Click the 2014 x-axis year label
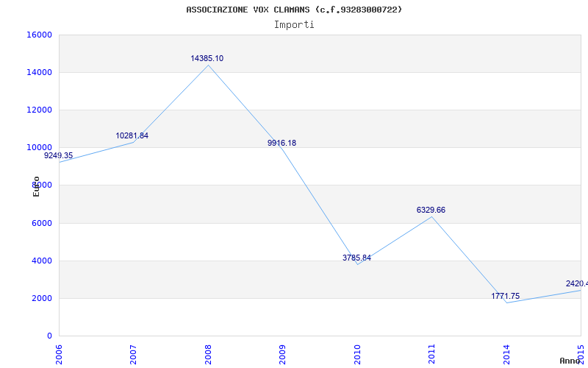The height and width of the screenshot is (368, 588). point(506,354)
